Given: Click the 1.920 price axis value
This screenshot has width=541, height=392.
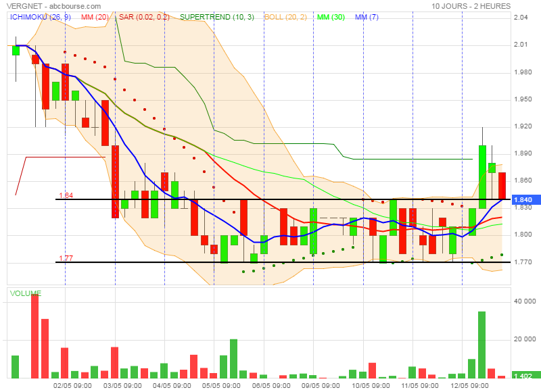Looking at the screenshot, I should [523, 126].
